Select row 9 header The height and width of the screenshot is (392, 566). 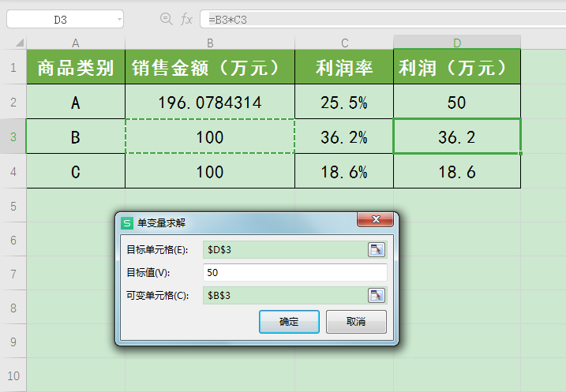[13, 342]
